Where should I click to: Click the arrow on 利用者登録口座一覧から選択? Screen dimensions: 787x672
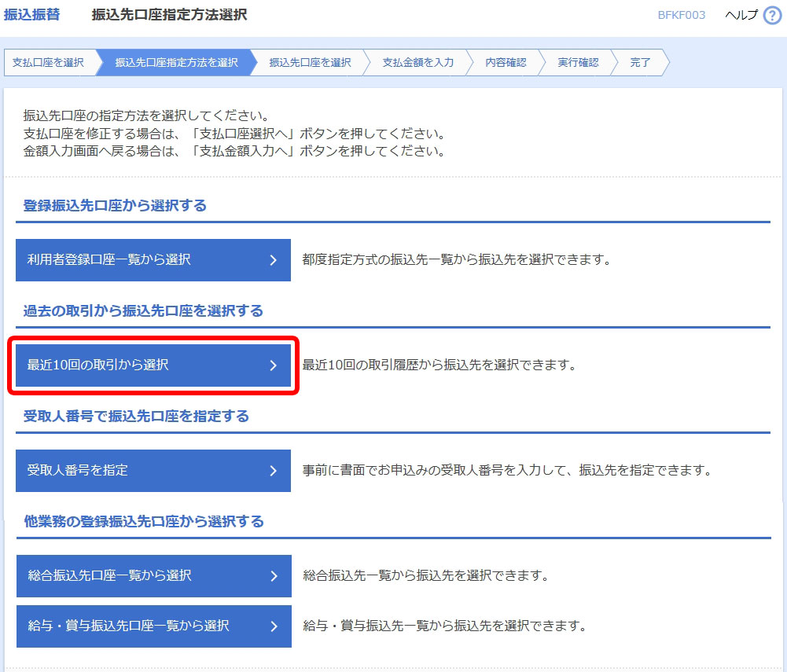(x=273, y=260)
